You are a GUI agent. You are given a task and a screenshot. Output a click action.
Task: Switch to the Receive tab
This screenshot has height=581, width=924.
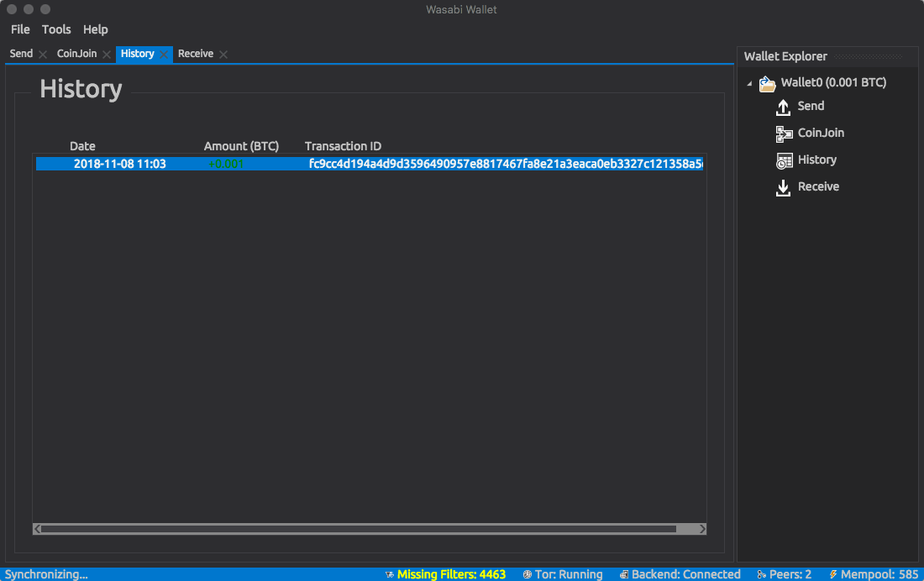[x=196, y=54]
